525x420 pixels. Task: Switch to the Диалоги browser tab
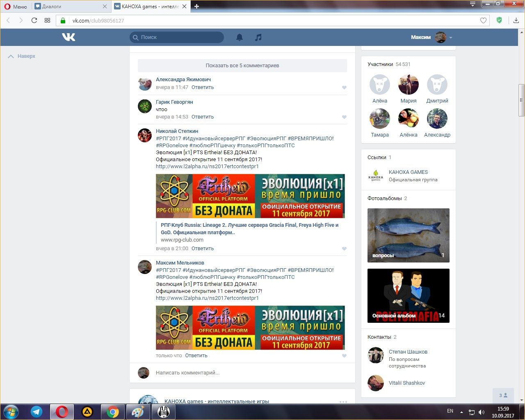70,7
